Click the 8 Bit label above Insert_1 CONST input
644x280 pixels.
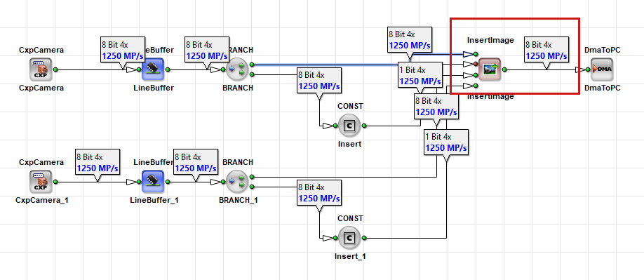tap(319, 192)
